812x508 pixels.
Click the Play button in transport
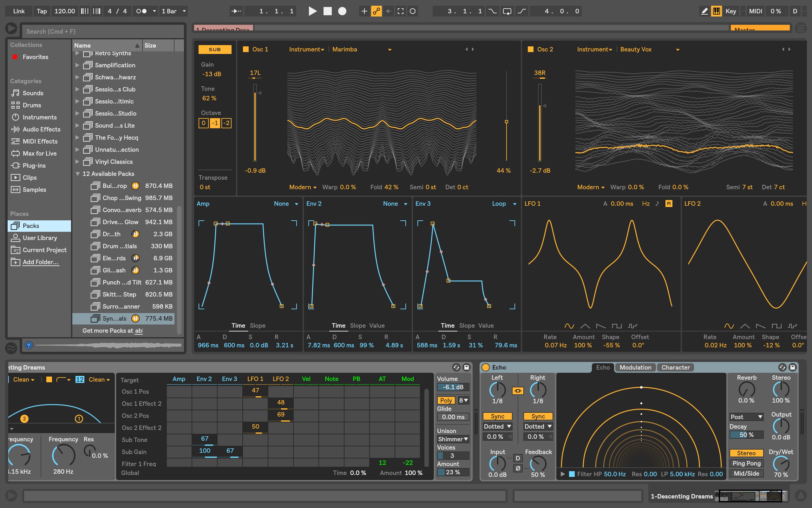click(x=312, y=11)
